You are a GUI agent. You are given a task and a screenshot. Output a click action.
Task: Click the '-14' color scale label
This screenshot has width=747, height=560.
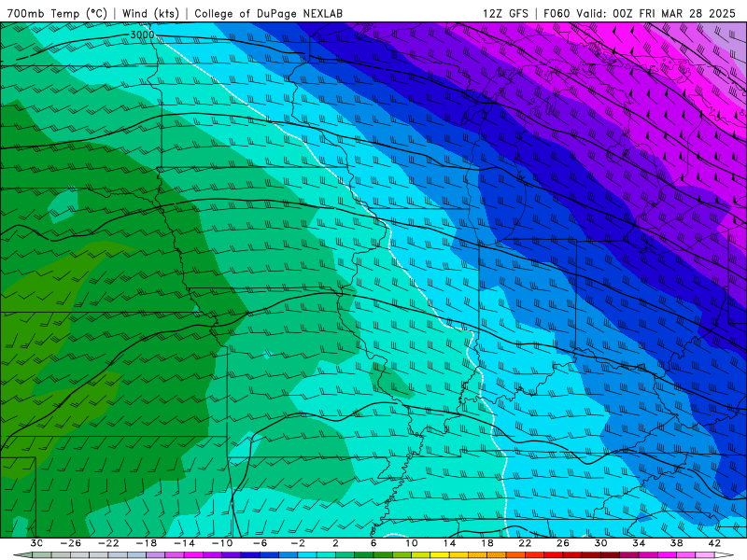184,543
